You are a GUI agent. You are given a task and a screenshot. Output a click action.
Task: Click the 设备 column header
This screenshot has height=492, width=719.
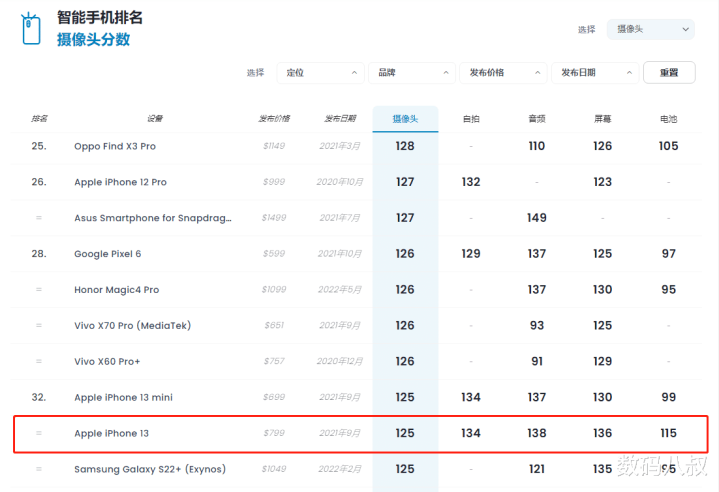point(155,119)
